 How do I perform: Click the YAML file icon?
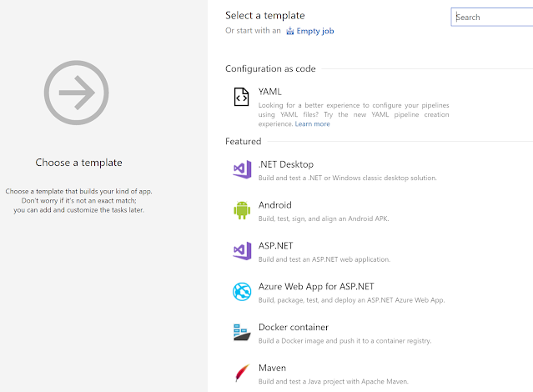[241, 98]
